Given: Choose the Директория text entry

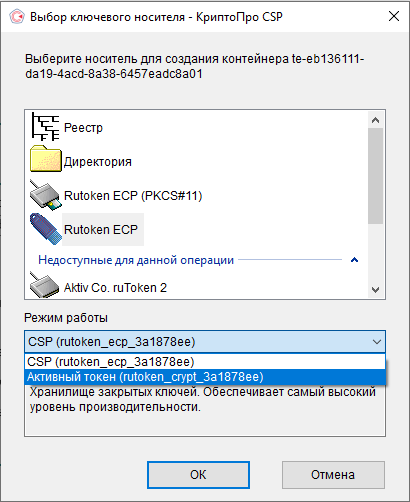Looking at the screenshot, I should [98, 162].
